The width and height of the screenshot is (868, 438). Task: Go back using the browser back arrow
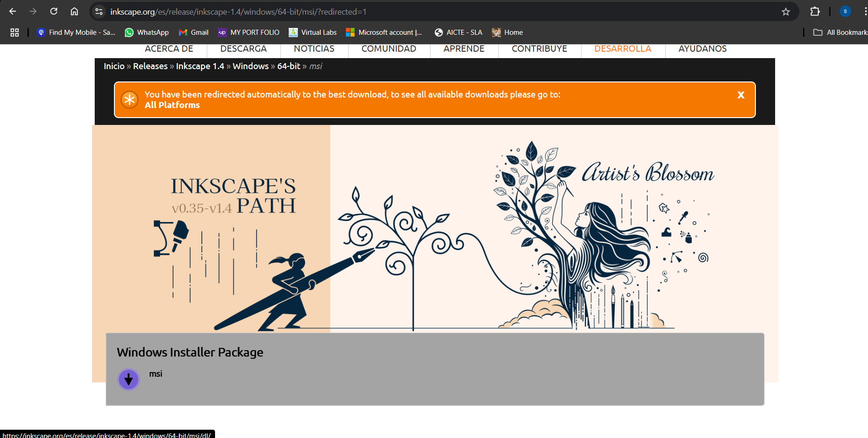tap(13, 11)
